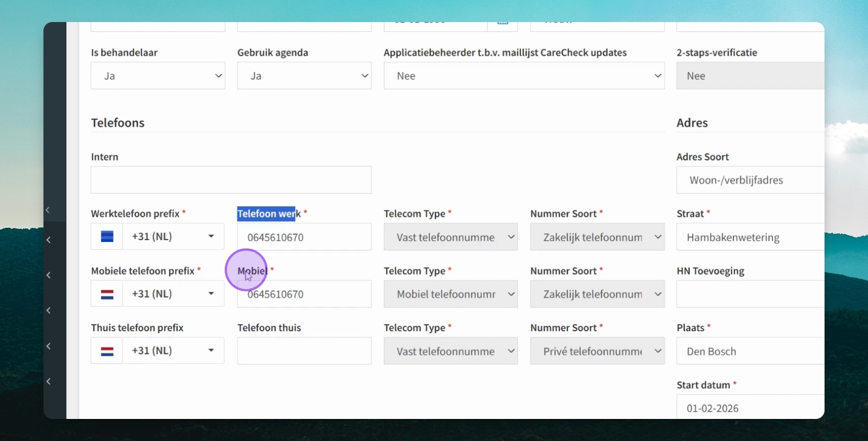Viewport: 868px width, 441px height.
Task: Open the Privé telefoonnummer Nummer Soort dropdown
Action: point(597,351)
